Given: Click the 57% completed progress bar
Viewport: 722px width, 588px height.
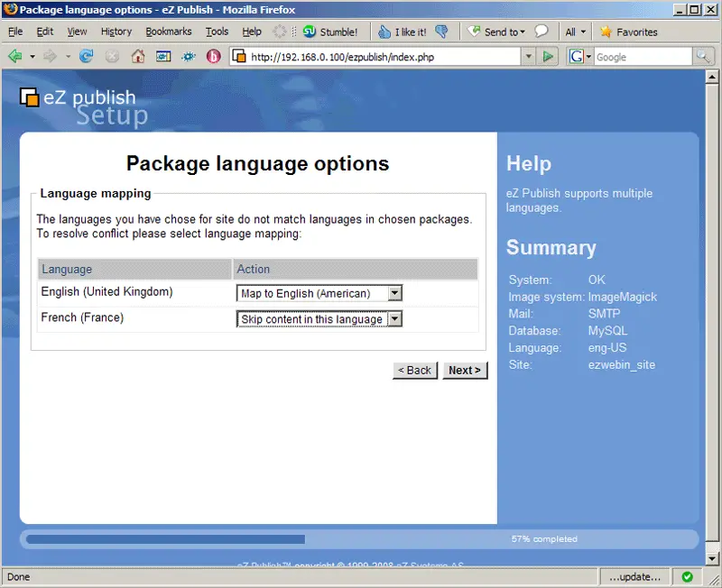Looking at the screenshot, I should [x=359, y=538].
